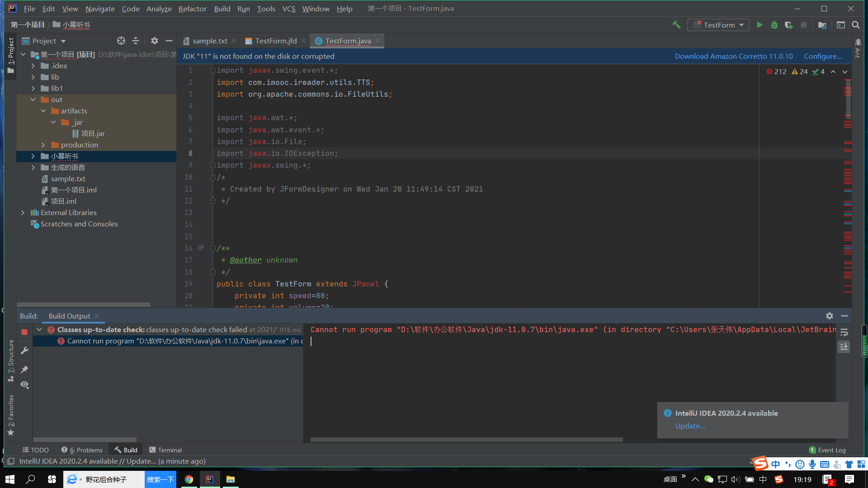Go to the previous highlighted error arrow

[x=833, y=72]
